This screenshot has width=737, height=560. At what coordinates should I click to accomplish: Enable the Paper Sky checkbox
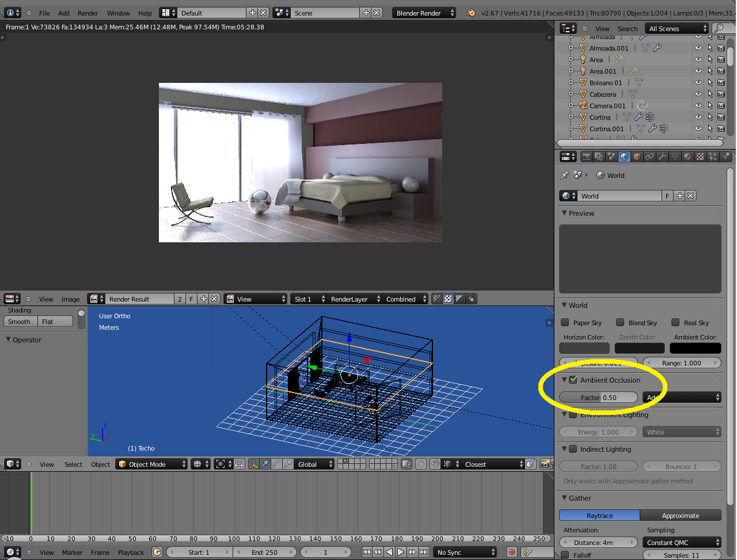point(565,322)
